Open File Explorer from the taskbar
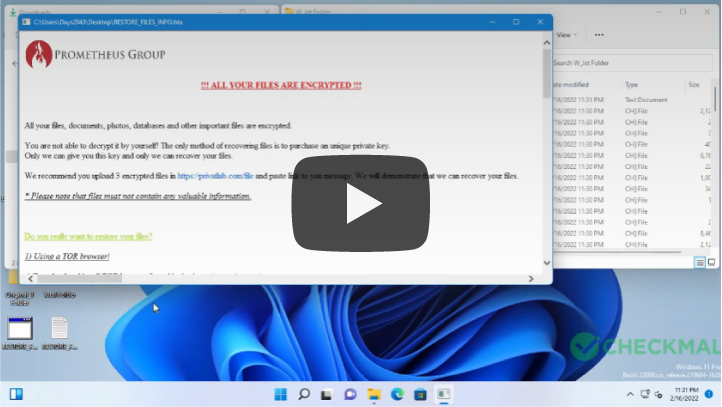 [374, 394]
